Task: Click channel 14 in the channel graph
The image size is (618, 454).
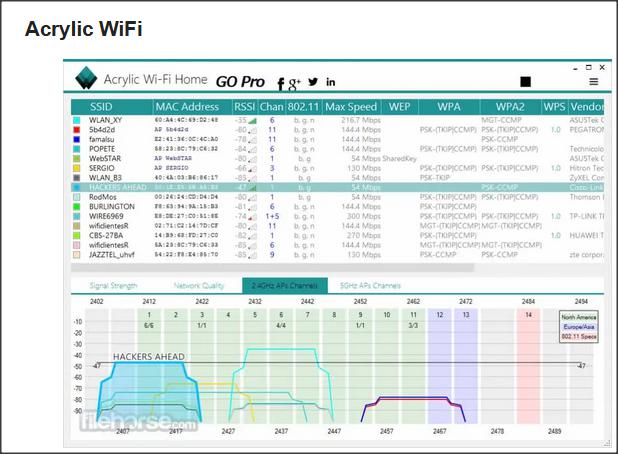Action: click(528, 315)
